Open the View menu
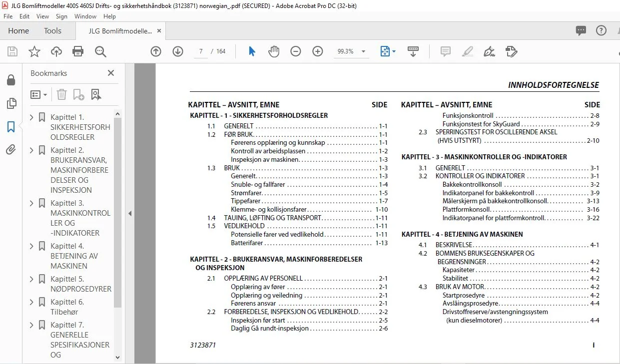Viewport: 620px width, 364px height. [x=42, y=16]
